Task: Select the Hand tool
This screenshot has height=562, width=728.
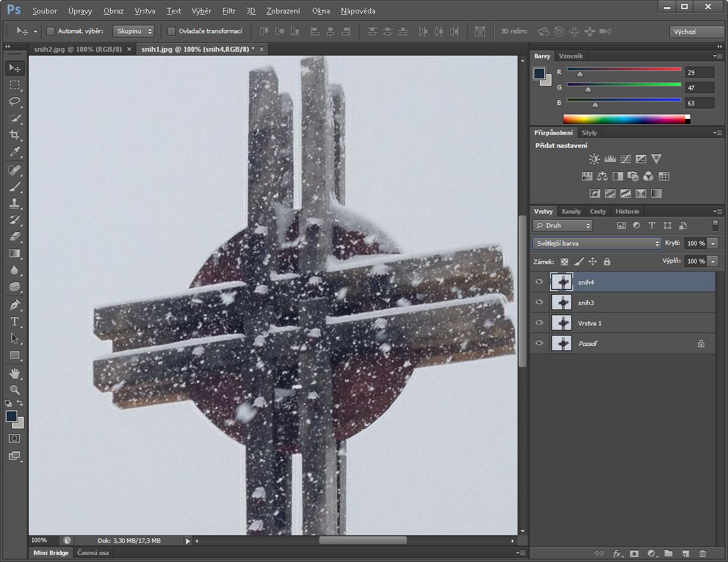Action: (14, 373)
